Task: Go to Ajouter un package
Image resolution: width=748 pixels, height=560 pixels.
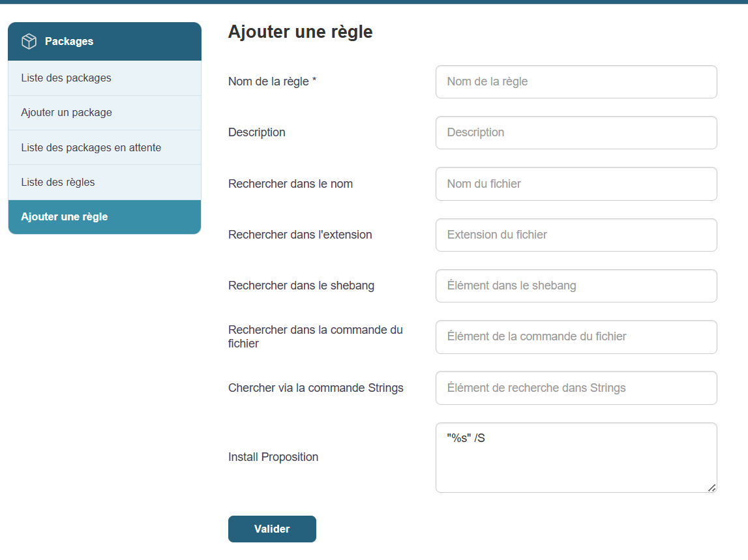Action: click(67, 113)
